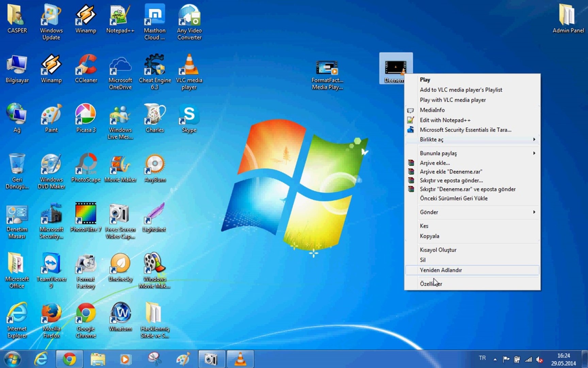Image resolution: width=588 pixels, height=368 pixels.
Task: Select the Admin Panel folder
Action: 568,19
